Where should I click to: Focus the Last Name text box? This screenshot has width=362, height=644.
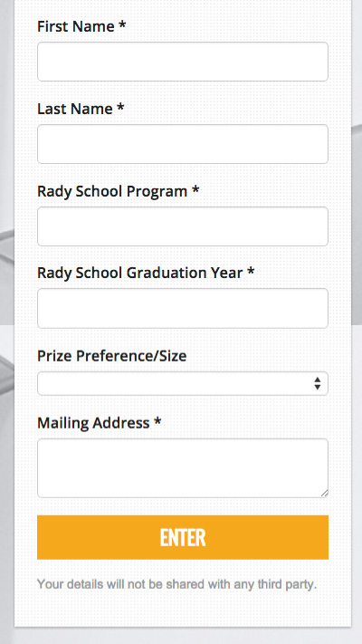183,144
